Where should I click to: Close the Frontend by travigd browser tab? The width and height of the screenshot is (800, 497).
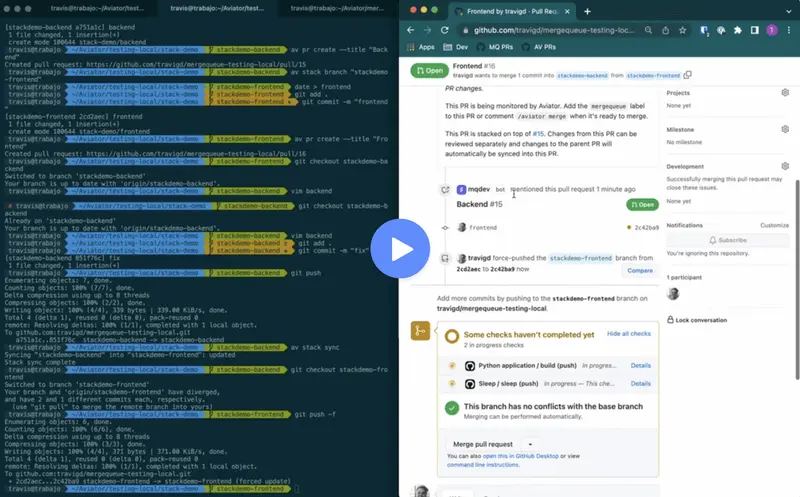click(x=567, y=11)
